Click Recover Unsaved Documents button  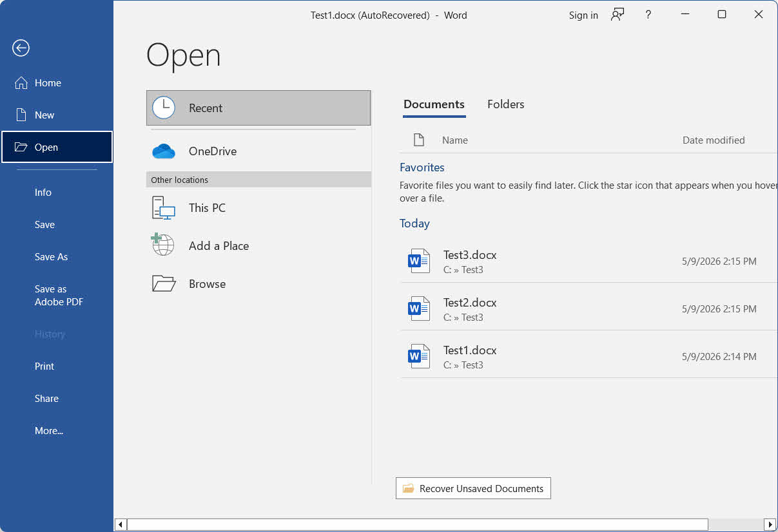coord(473,488)
